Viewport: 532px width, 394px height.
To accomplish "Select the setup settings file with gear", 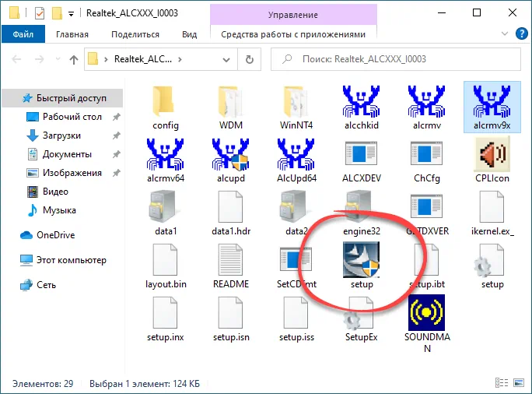I will (x=492, y=266).
